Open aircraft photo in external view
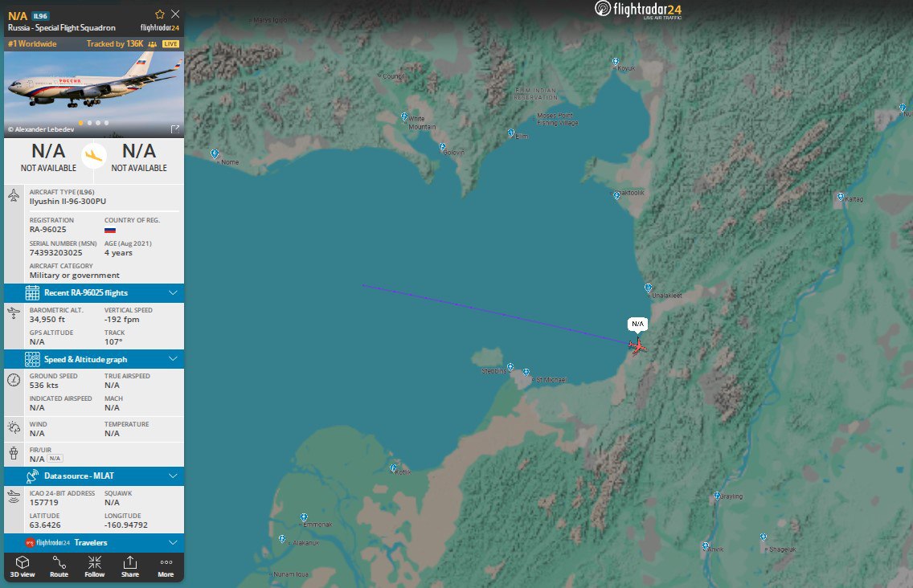The height and width of the screenshot is (588, 913). (x=174, y=129)
